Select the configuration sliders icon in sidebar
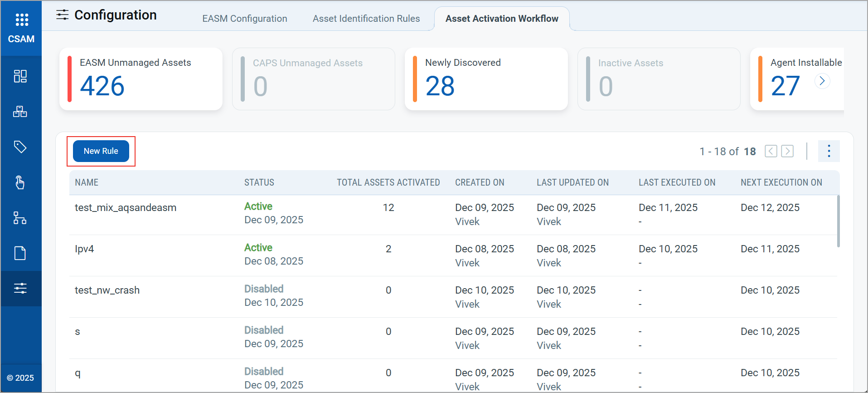Screen dimensions: 868x393 coord(20,289)
